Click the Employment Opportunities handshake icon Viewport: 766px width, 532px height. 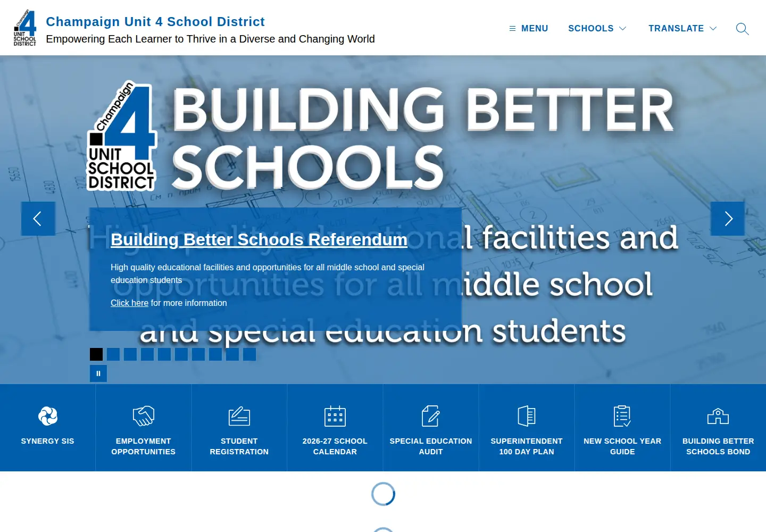(144, 416)
